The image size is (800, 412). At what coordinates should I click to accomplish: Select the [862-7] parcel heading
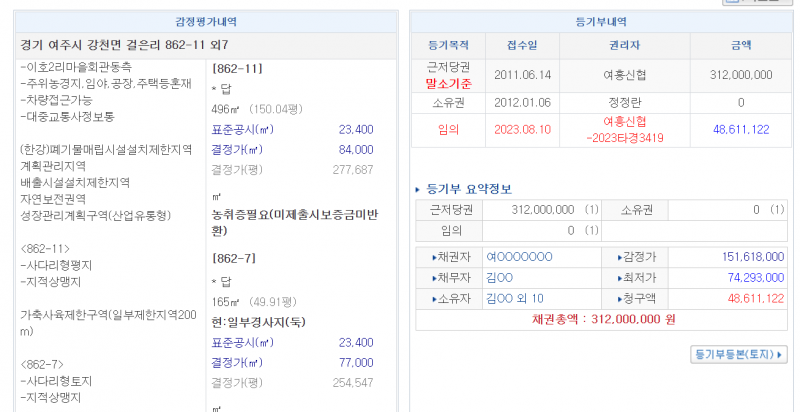pos(237,258)
